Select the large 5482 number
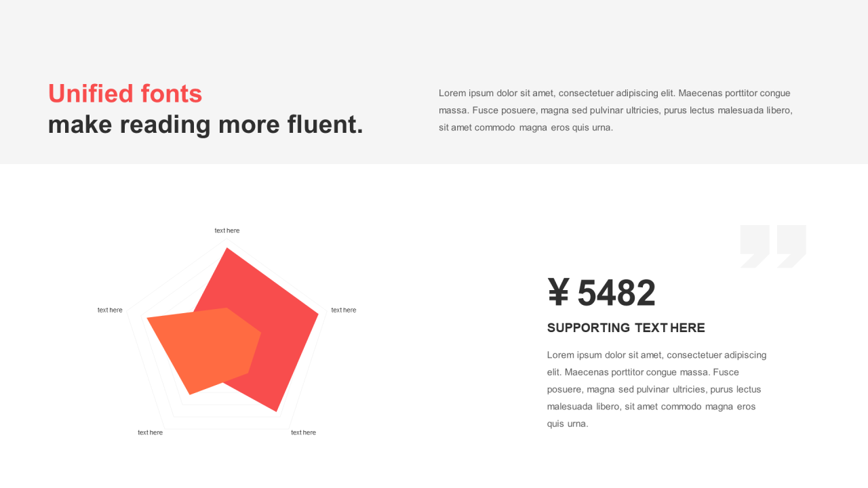Viewport: 868px width, 488px height. [616, 293]
